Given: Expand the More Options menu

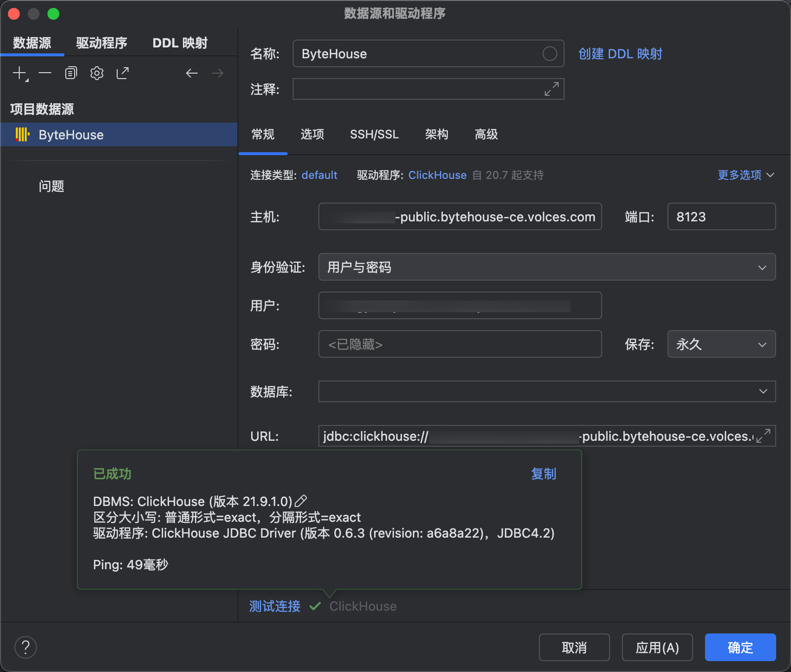Looking at the screenshot, I should click(746, 175).
